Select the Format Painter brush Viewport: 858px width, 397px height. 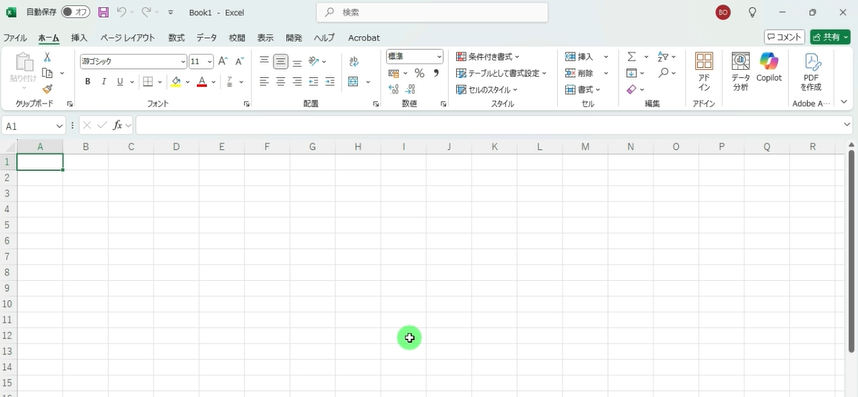click(x=47, y=89)
